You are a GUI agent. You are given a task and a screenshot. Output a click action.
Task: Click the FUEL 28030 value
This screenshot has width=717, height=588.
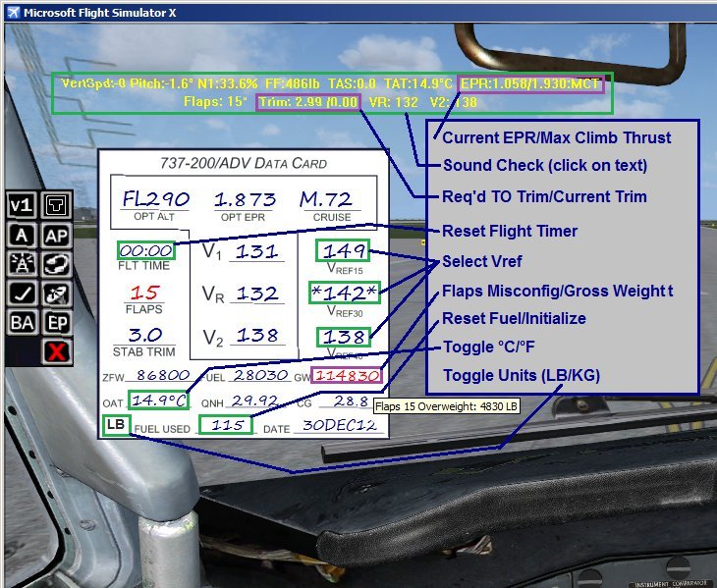[x=260, y=375]
